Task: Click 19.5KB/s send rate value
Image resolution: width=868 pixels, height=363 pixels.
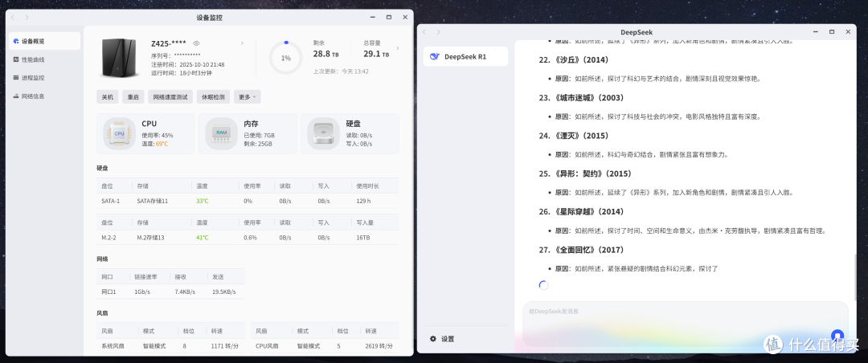Action: 224,292
